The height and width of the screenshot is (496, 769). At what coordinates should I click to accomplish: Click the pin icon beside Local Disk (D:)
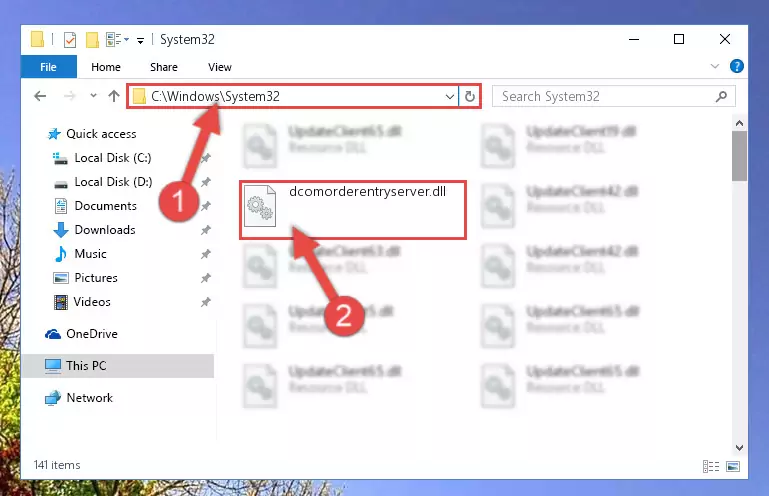click(205, 183)
